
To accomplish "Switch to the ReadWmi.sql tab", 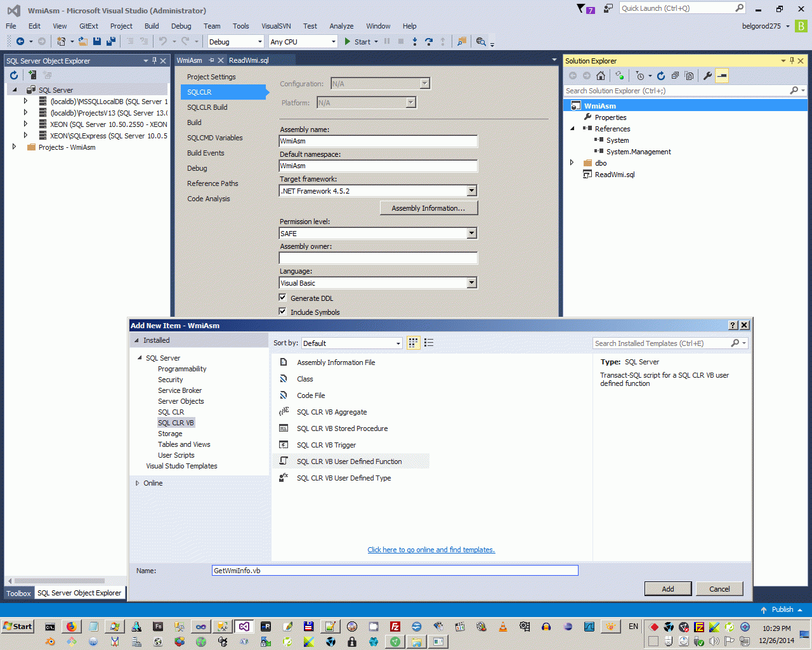I will click(x=249, y=60).
